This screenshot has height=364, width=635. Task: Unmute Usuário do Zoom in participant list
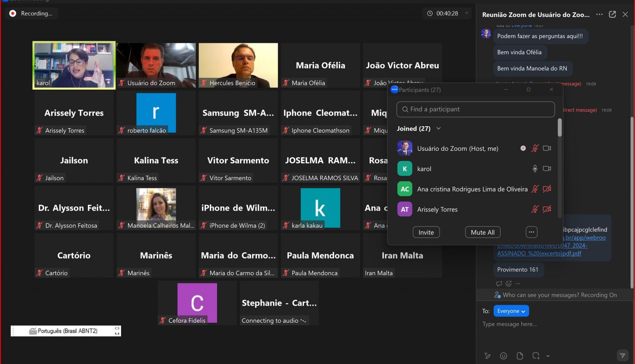535,148
